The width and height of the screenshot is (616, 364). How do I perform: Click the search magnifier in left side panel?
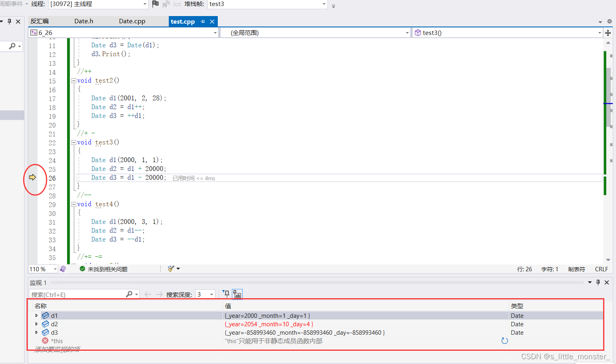(x=12, y=46)
